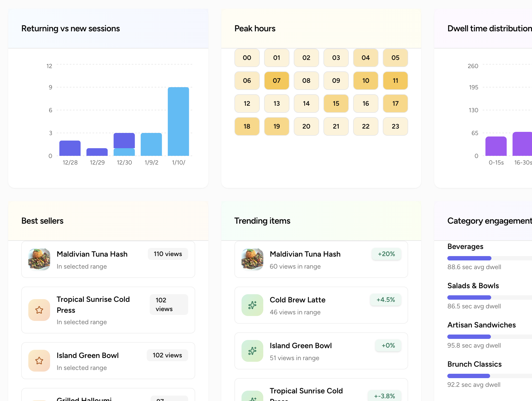532x401 pixels.
Task: Click the +0% badge for Island Green Bowl
Action: coord(388,345)
